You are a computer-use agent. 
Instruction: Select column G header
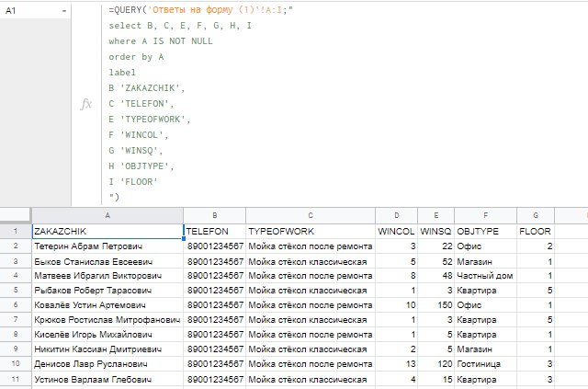(x=536, y=213)
